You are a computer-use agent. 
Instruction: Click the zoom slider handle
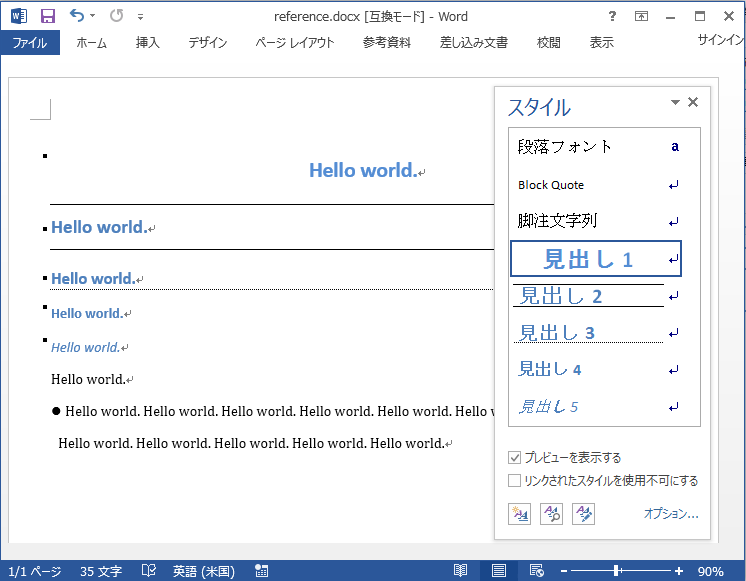pyautogui.click(x=616, y=571)
